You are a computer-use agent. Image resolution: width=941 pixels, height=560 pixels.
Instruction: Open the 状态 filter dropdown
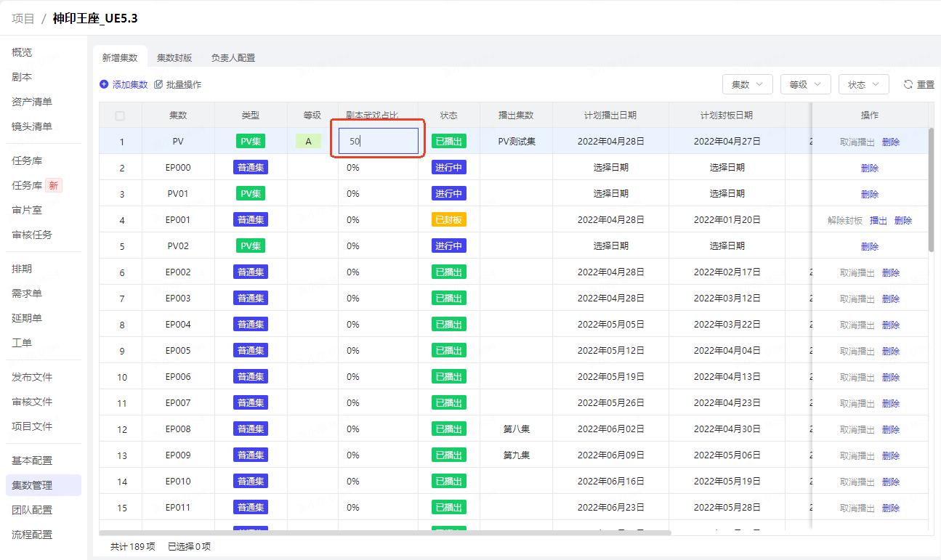pos(864,84)
